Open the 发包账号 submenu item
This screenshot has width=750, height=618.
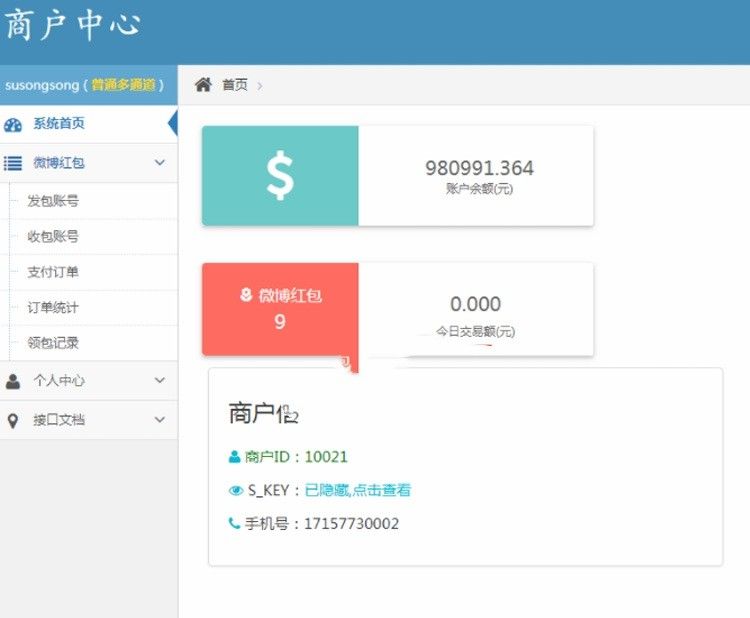click(x=53, y=201)
